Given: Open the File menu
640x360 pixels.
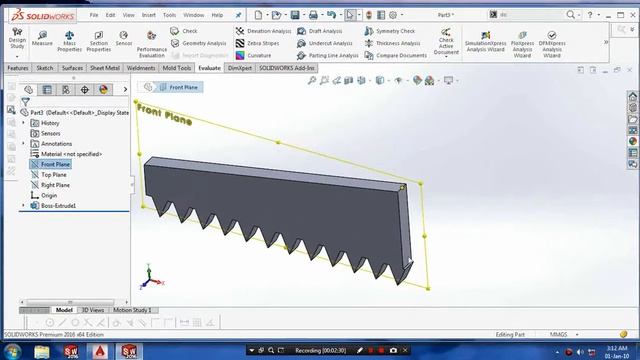Looking at the screenshot, I should [x=94, y=15].
